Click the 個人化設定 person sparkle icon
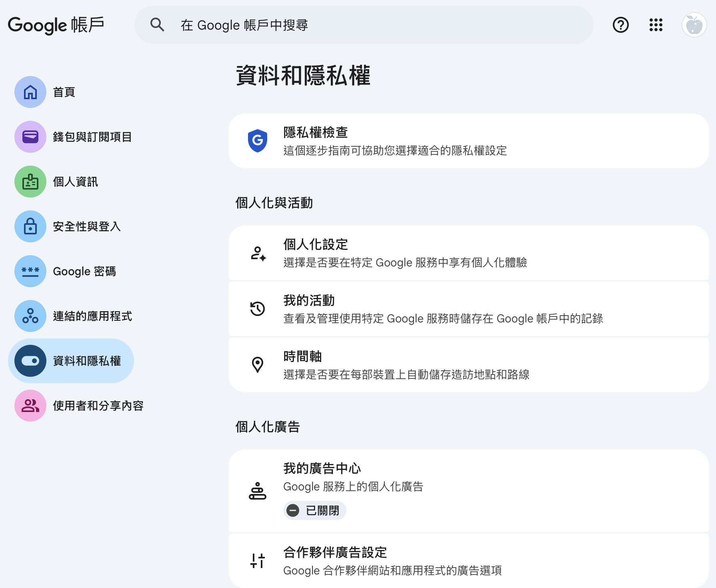Viewport: 716px width, 588px height. click(x=258, y=254)
